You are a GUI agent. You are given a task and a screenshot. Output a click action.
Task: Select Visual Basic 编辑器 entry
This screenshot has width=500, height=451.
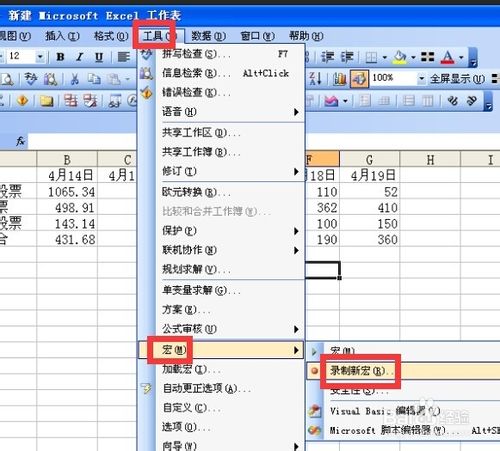coord(403,411)
